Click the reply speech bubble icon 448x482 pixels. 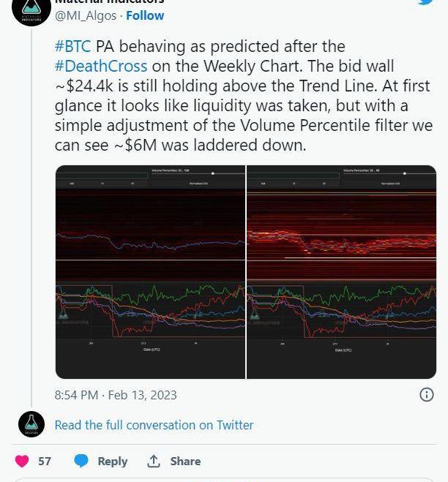click(81, 461)
